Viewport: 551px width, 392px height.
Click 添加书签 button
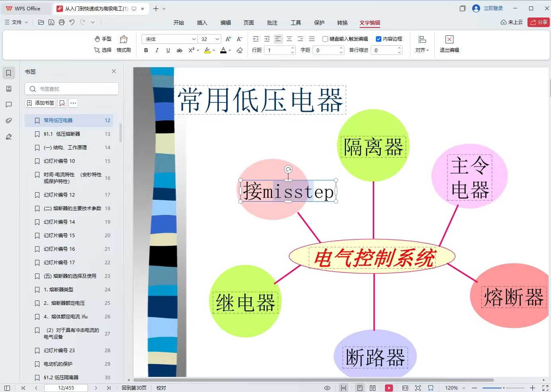(41, 103)
